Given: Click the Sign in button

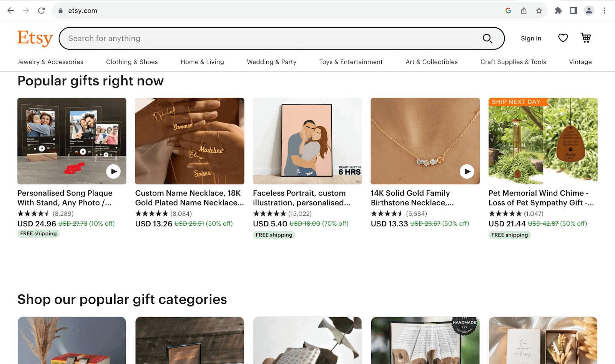Looking at the screenshot, I should point(531,38).
